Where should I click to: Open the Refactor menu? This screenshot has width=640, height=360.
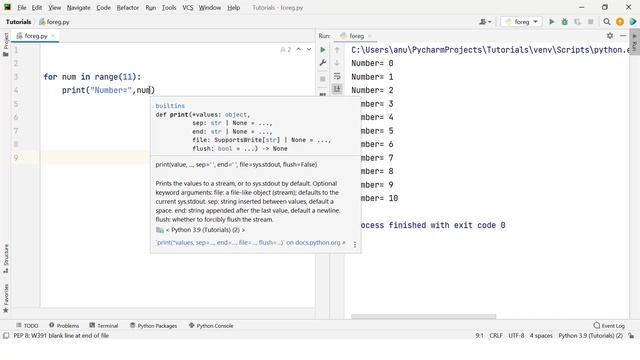point(128,7)
